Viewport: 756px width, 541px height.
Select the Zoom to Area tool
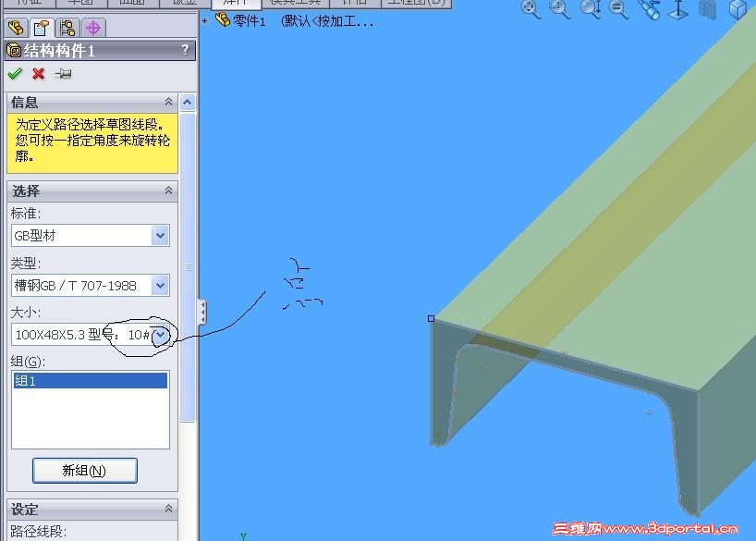click(x=560, y=8)
